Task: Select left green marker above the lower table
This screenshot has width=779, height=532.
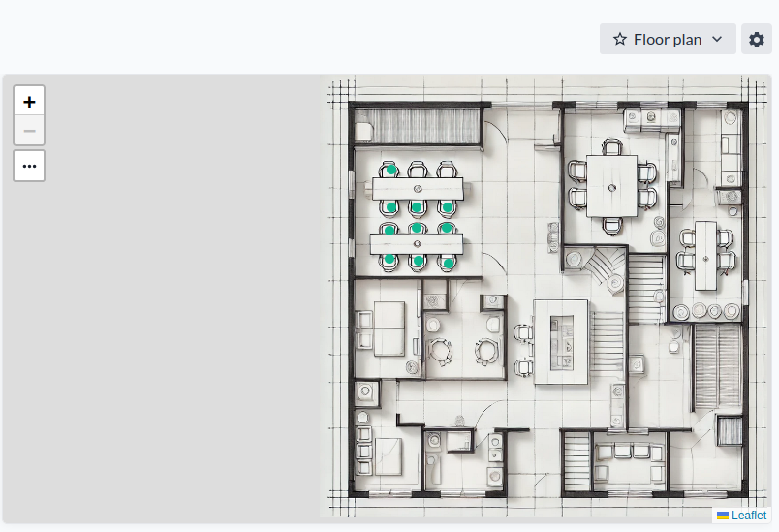Action: coord(389,230)
